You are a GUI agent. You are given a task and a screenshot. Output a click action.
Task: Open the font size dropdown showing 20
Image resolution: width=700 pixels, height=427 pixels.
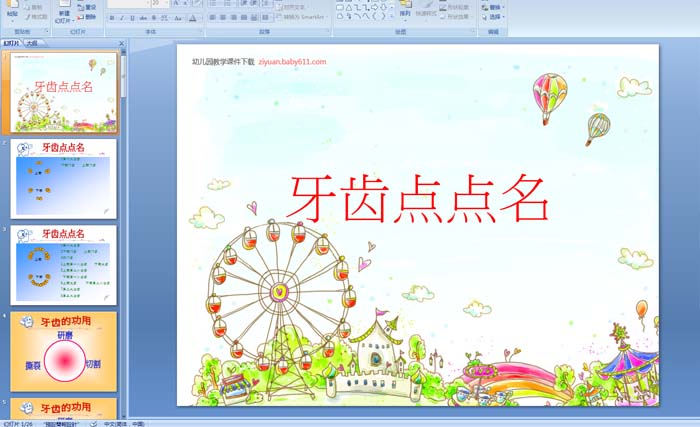point(167,3)
